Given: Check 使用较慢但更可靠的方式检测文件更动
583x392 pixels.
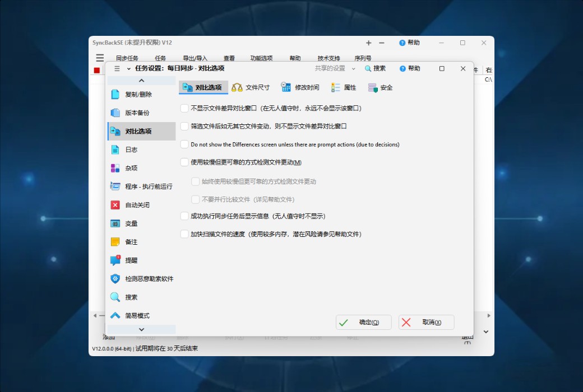Looking at the screenshot, I should 184,162.
